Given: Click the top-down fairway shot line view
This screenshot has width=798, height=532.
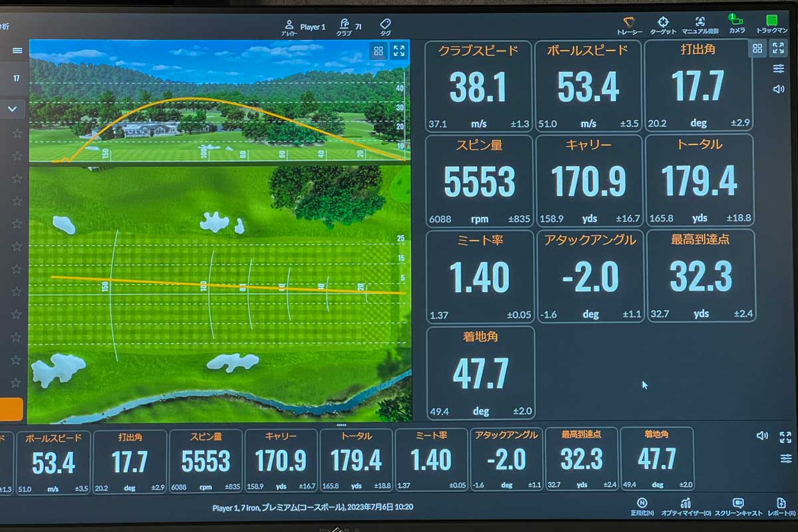Looking at the screenshot, I should 219,293.
